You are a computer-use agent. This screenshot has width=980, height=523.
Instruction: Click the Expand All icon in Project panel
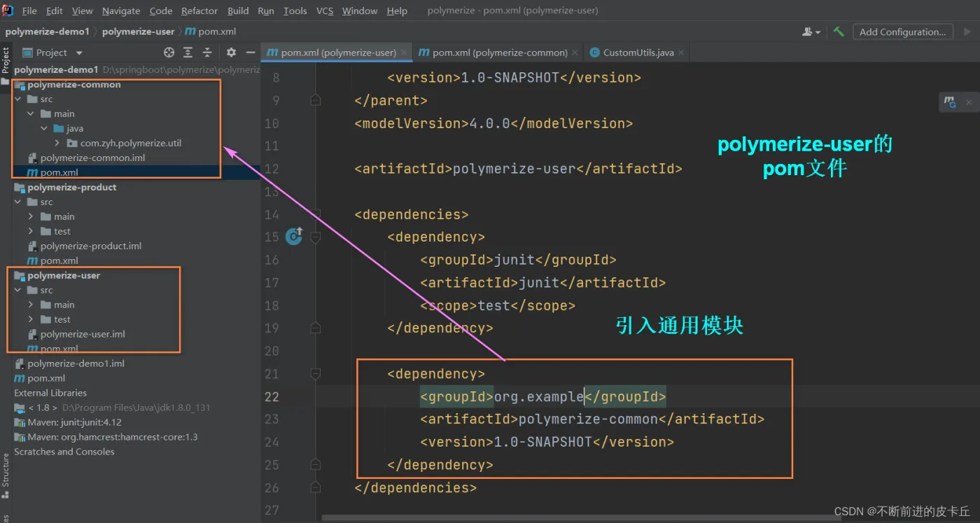(x=188, y=53)
